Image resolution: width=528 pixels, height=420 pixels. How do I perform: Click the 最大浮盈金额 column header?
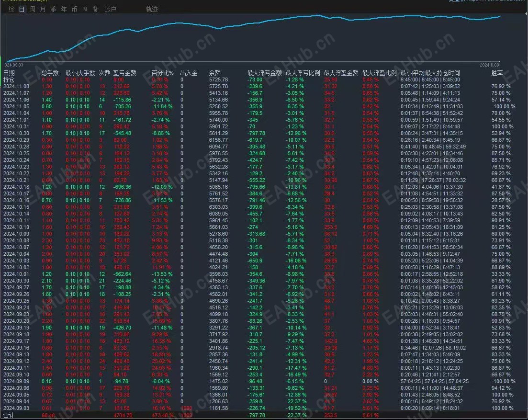click(x=341, y=73)
